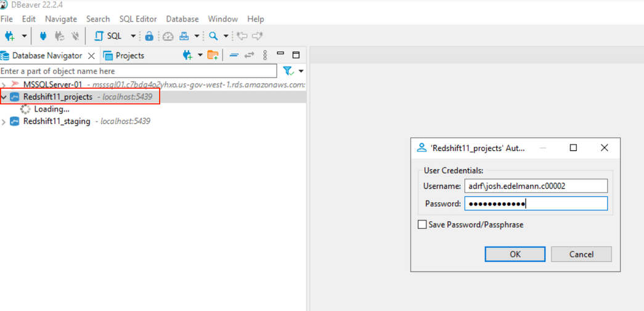Minimize the Redshift11_projects auth dialog
The height and width of the screenshot is (311, 644).
(543, 148)
